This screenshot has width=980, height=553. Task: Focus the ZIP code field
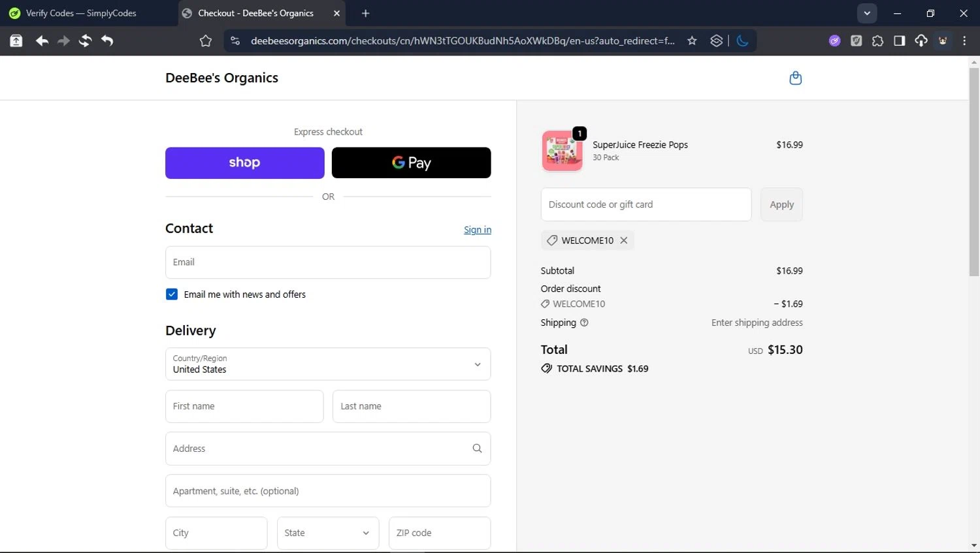click(440, 533)
